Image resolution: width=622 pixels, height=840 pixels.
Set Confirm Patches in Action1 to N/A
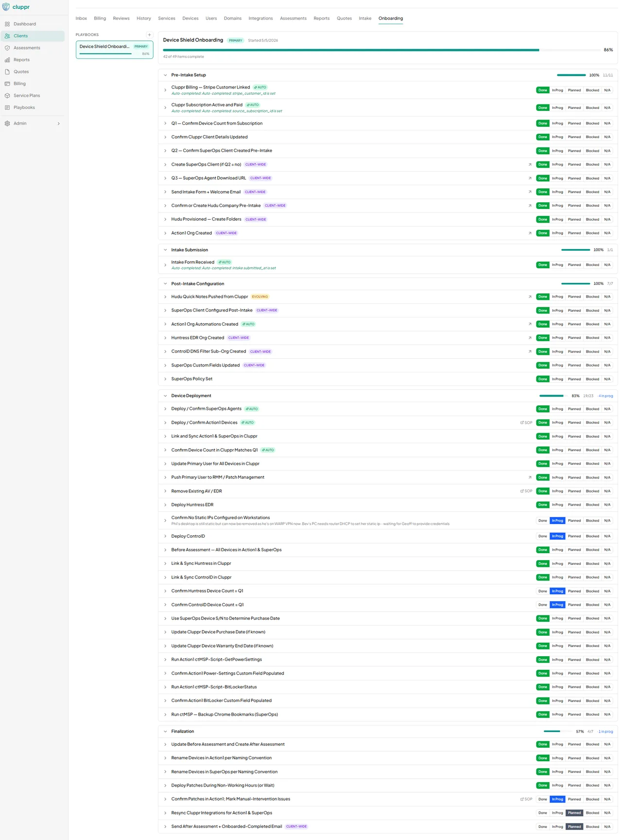607,799
